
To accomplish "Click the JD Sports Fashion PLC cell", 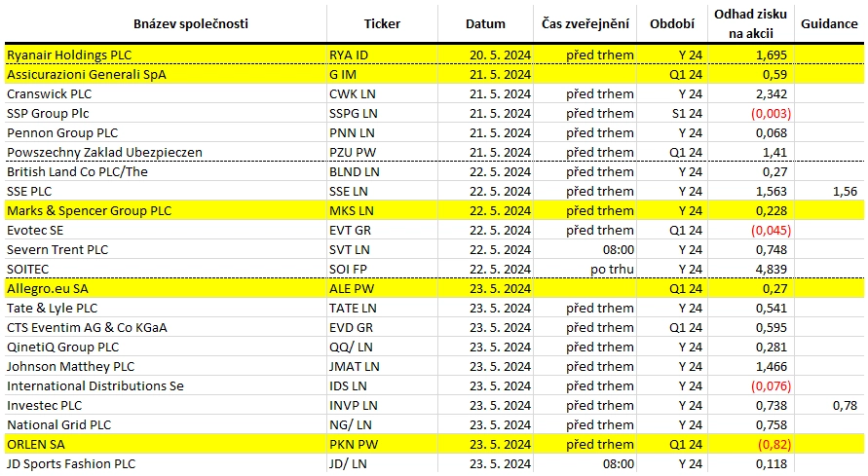I will 166,464.
